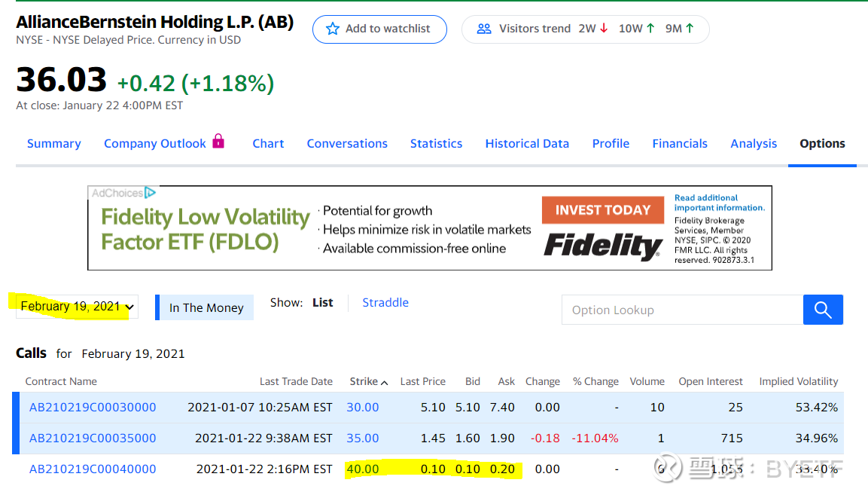
Task: Click the Fidelity Low Volatility Factor ETF ad text
Action: (205, 229)
